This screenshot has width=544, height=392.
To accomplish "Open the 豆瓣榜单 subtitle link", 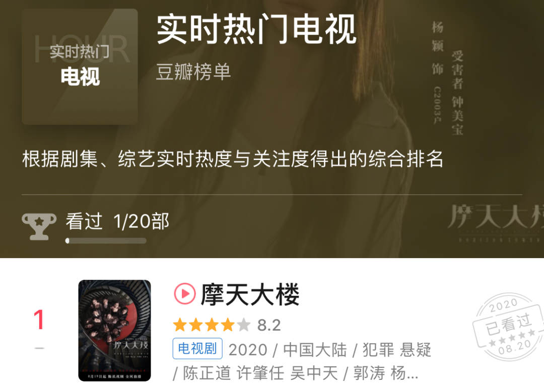I will point(193,72).
